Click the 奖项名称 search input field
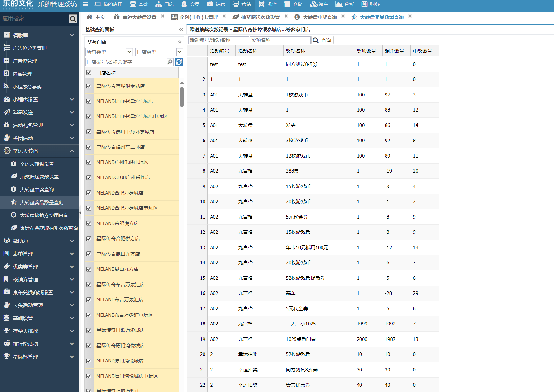 280,40
